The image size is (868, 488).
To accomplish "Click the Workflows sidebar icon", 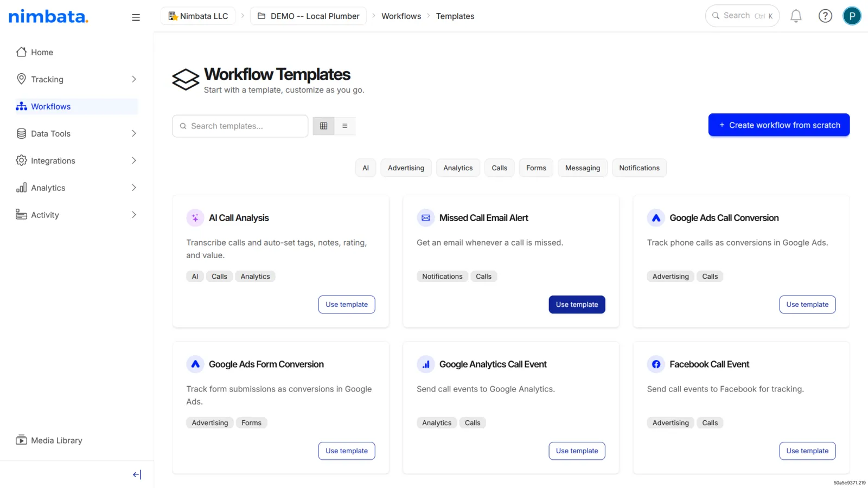I will (21, 106).
